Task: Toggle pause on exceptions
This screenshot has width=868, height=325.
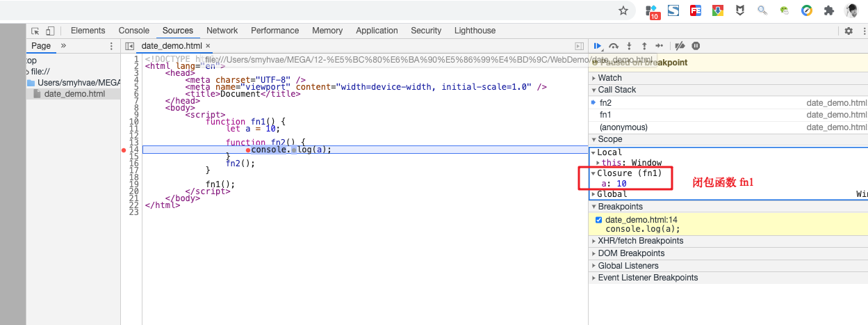Action: [x=696, y=46]
